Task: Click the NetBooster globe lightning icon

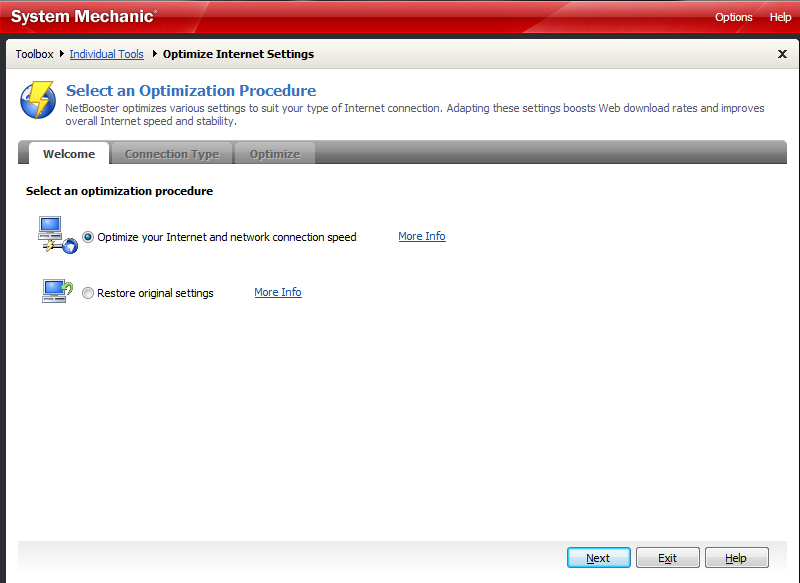Action: [38, 100]
